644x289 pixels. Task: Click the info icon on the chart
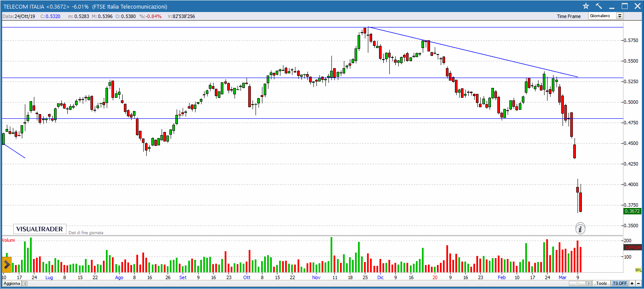580,229
